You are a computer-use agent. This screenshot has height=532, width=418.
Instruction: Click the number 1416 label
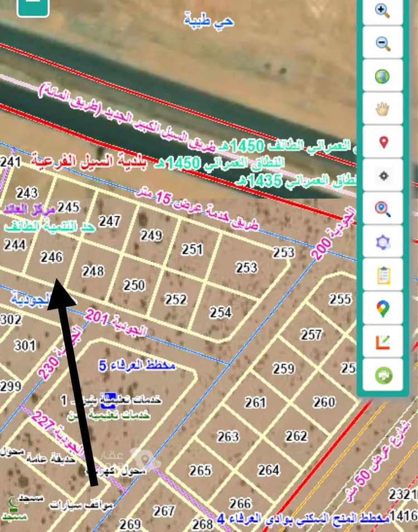click(404, 516)
